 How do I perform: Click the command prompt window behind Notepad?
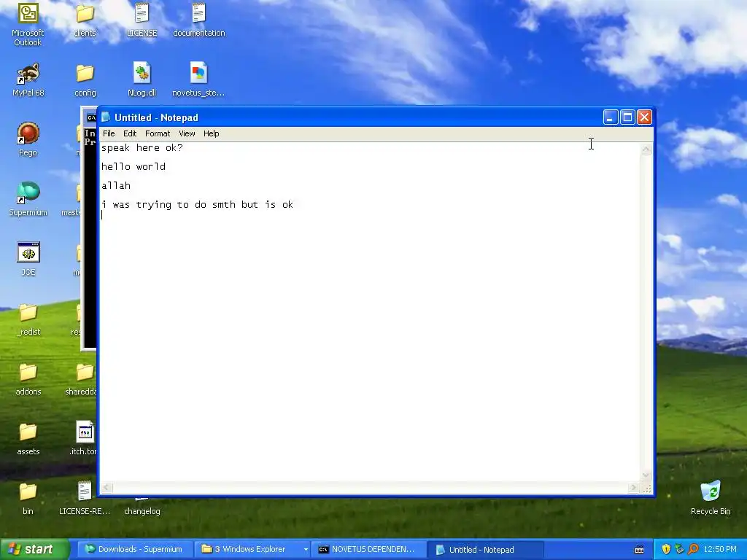tap(89, 238)
